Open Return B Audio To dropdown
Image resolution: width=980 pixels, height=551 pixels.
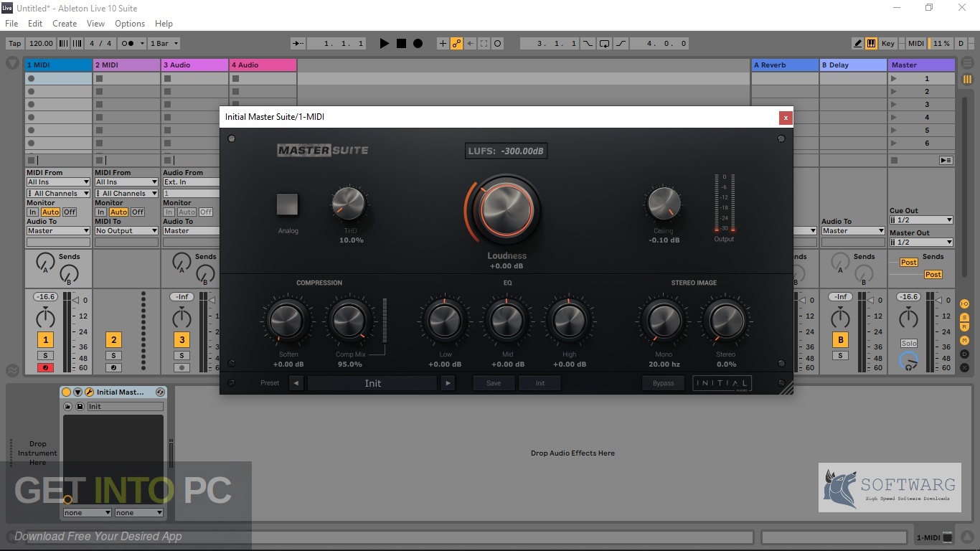pos(853,231)
